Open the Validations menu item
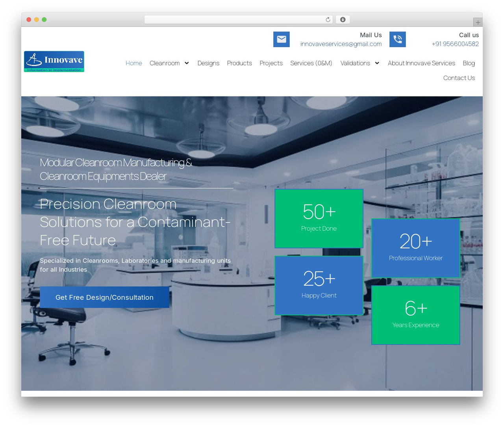 (x=355, y=63)
